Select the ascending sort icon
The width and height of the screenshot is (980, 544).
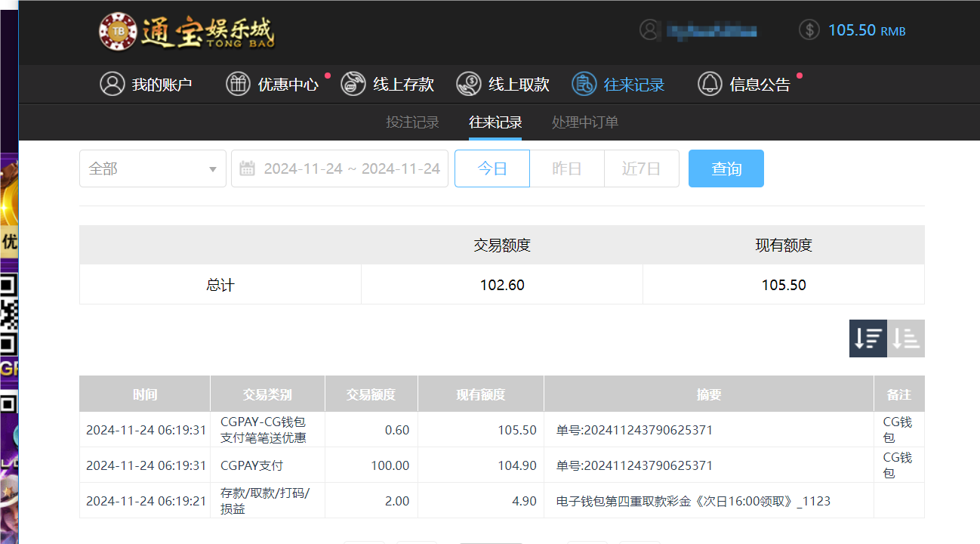[906, 338]
